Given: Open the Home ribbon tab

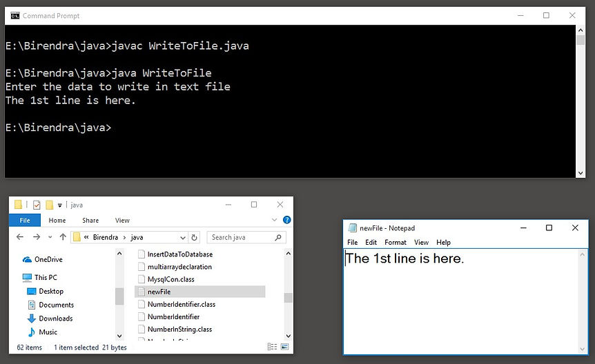Looking at the screenshot, I should point(57,221).
